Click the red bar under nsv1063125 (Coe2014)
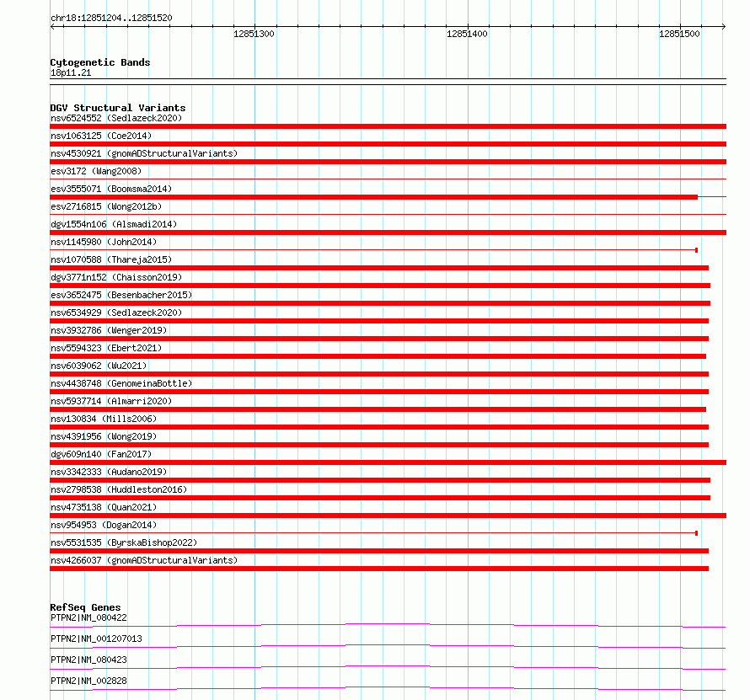This screenshot has height=700, width=750. pos(388,144)
